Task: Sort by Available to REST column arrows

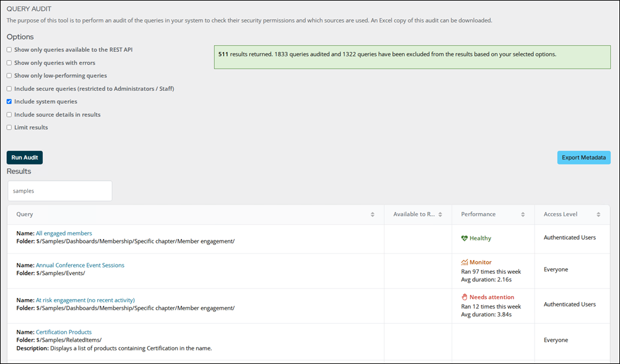Action: [440, 214]
